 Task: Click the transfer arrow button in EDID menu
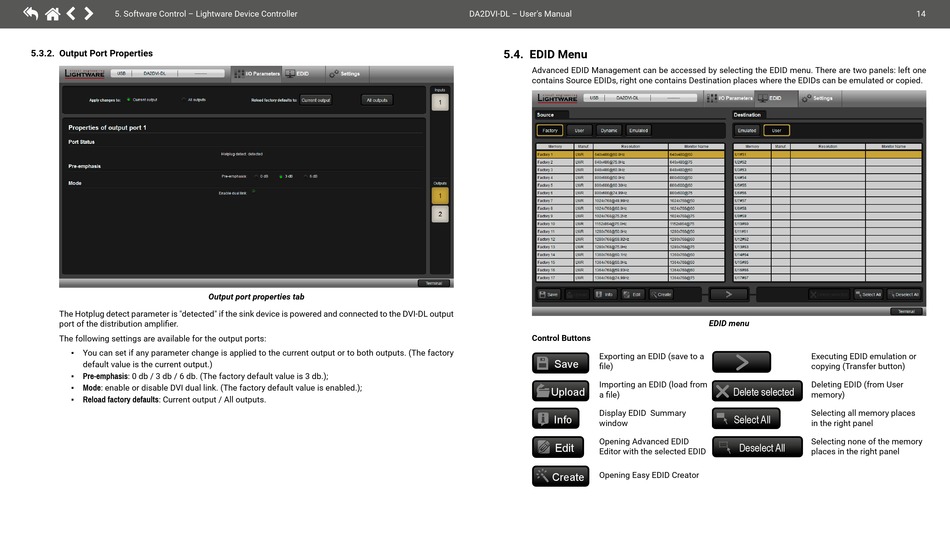point(728,294)
